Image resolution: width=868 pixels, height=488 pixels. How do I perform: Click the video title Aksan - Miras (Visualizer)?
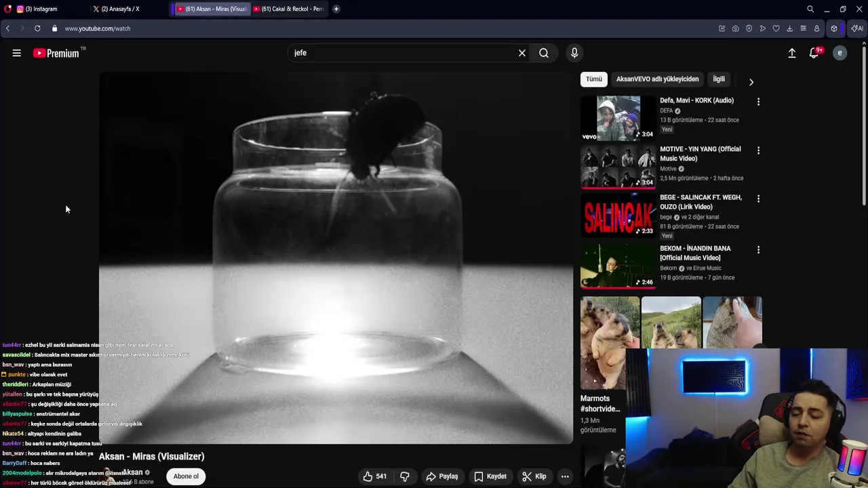coord(151,456)
